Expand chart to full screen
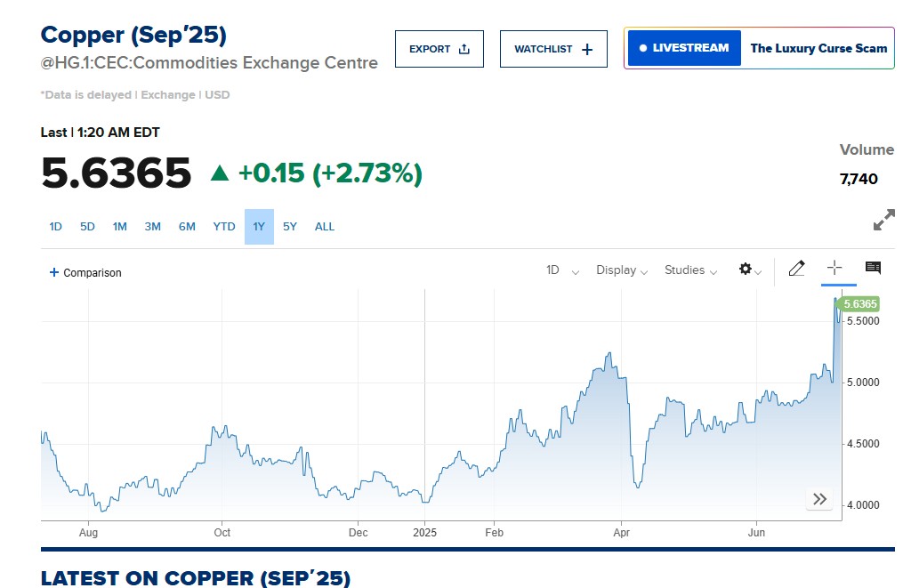Image resolution: width=911 pixels, height=588 pixels. pyautogui.click(x=883, y=221)
